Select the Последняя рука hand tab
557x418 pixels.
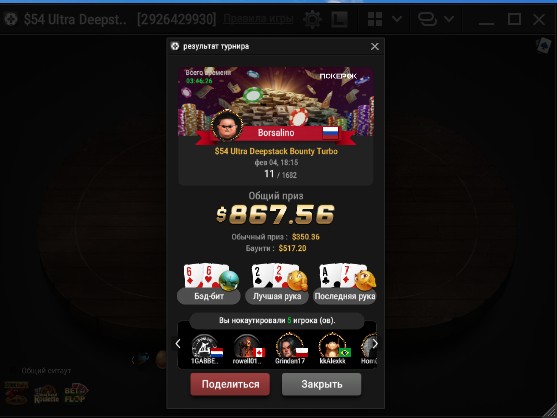(345, 296)
